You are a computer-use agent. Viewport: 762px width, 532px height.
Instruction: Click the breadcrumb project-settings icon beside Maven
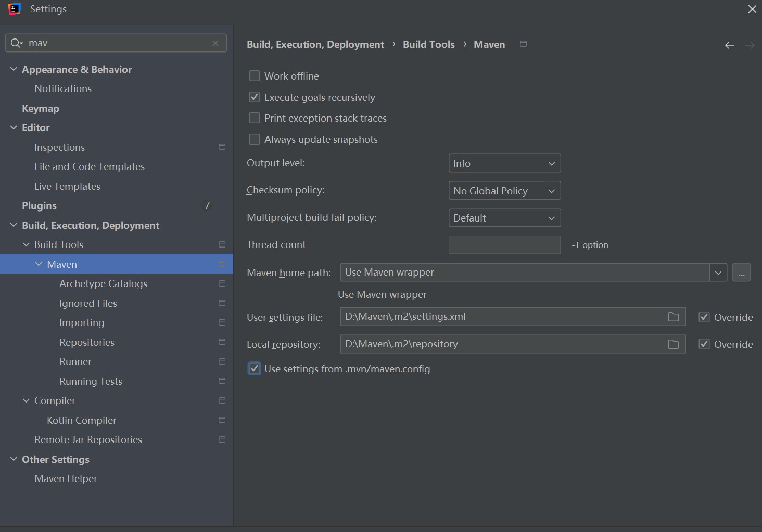point(524,44)
